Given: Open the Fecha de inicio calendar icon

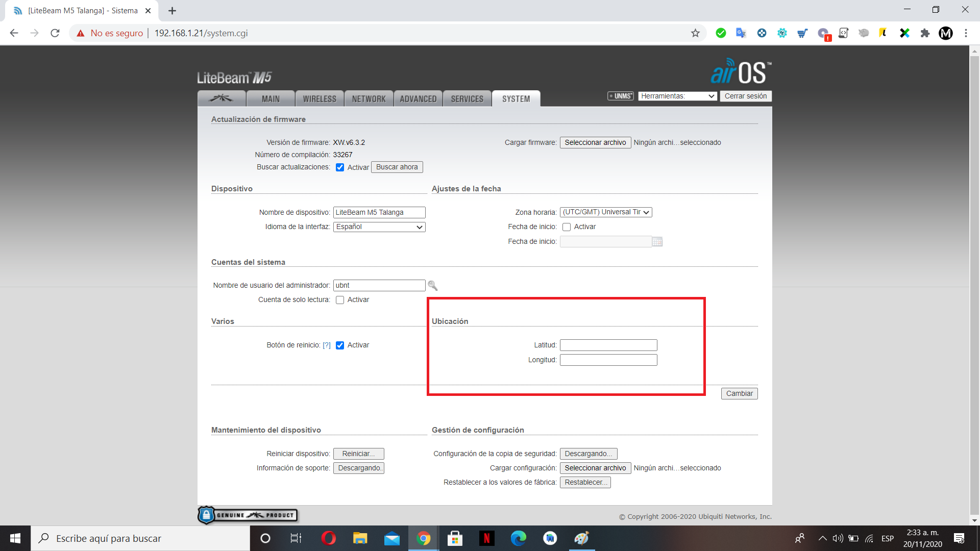Looking at the screenshot, I should point(657,242).
